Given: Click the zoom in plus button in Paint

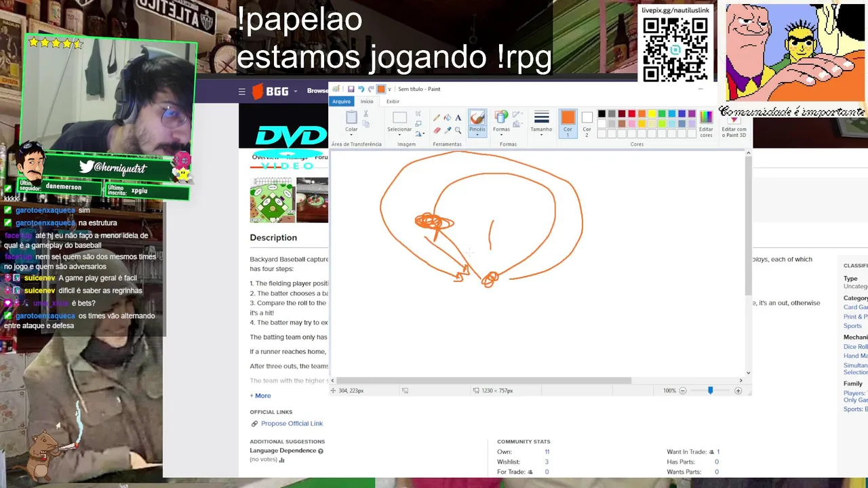Looking at the screenshot, I should coord(738,390).
